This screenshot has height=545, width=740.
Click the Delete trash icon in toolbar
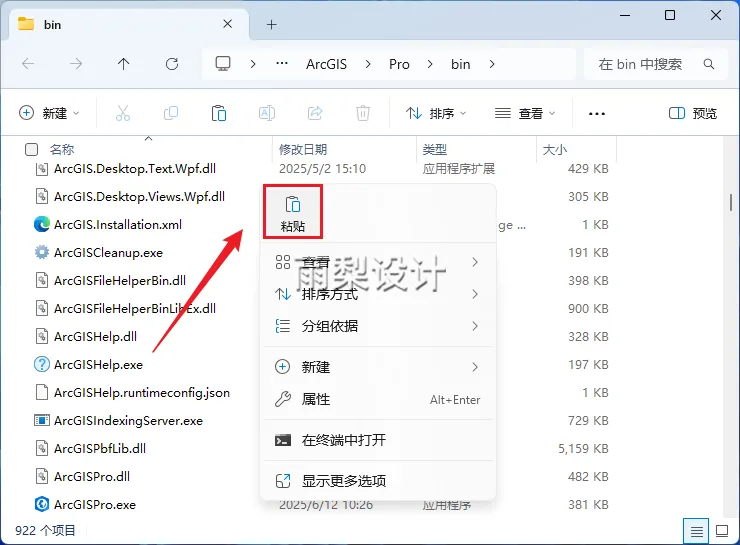pos(363,113)
